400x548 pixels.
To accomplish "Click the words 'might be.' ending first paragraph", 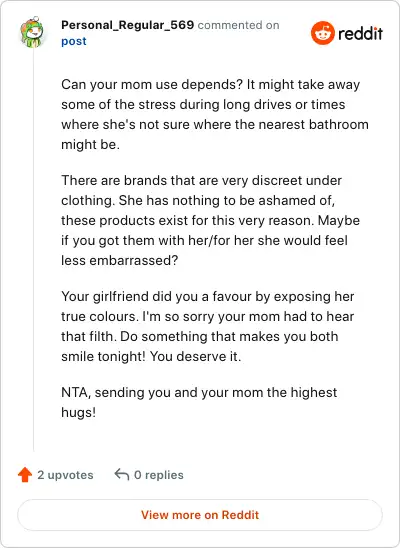I will pyautogui.click(x=90, y=144).
